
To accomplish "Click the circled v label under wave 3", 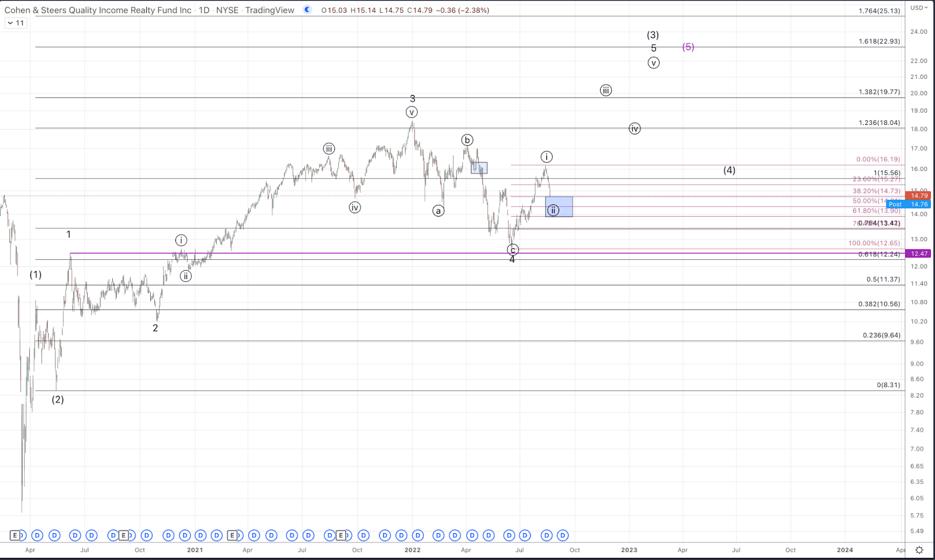I will pos(412,112).
